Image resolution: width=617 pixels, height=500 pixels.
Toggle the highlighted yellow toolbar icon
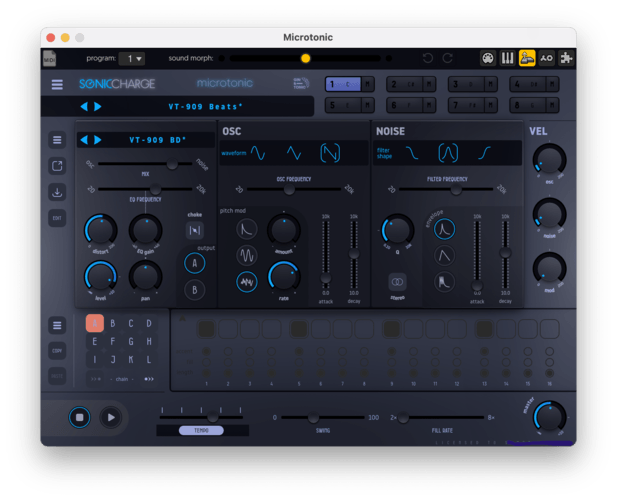click(x=527, y=58)
